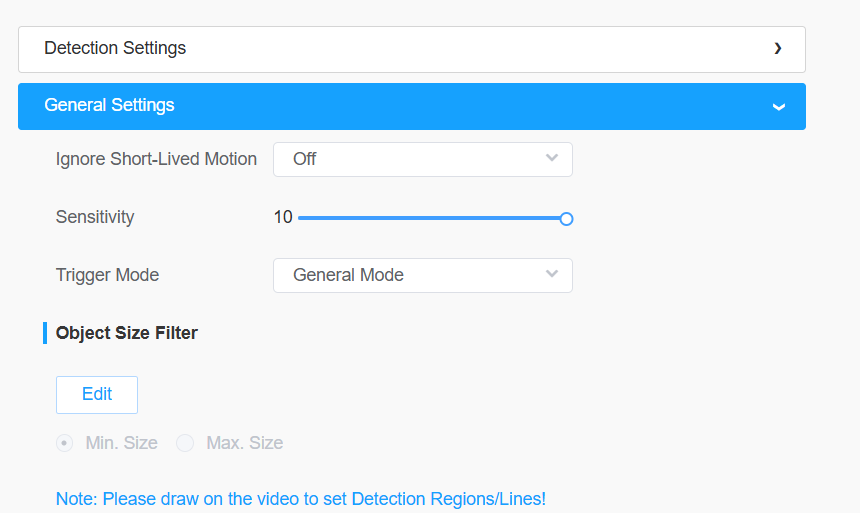Image resolution: width=860 pixels, height=513 pixels.
Task: Expand the Detection Settings section
Action: pyautogui.click(x=411, y=49)
